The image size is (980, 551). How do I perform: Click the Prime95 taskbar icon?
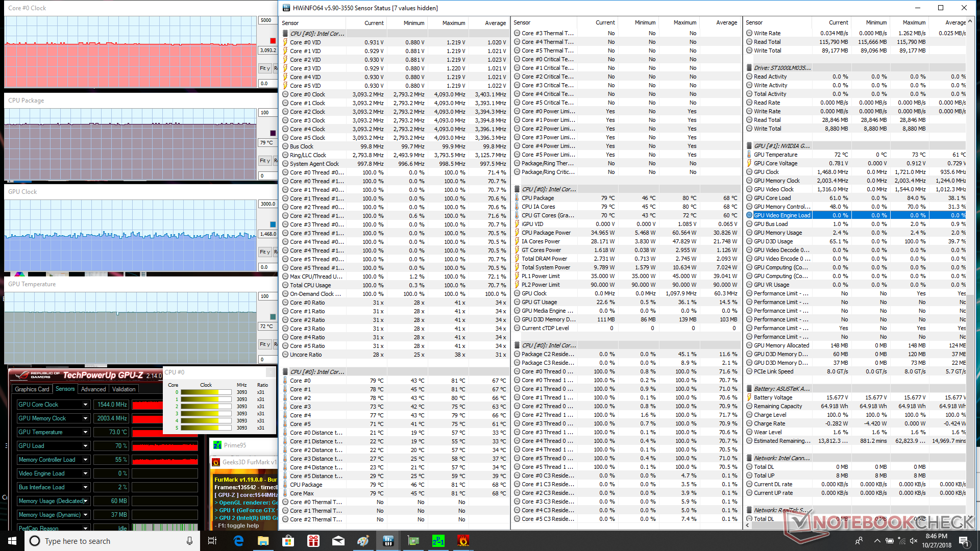tap(438, 541)
